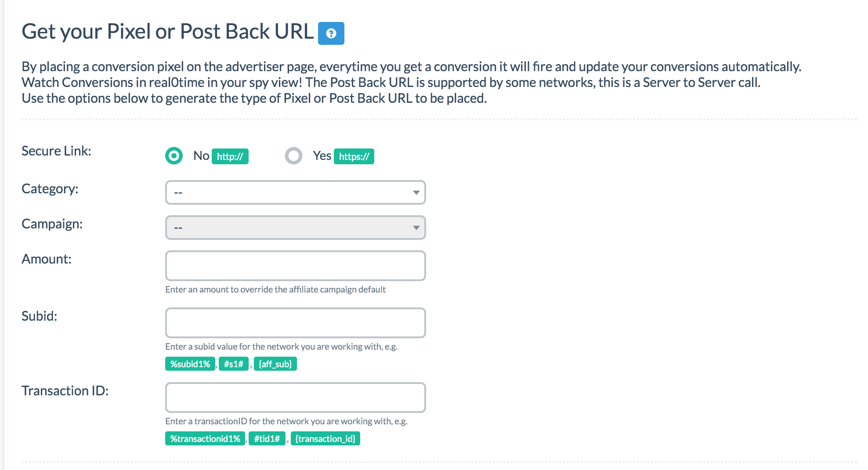
Task: Select the Yes secure link radio button
Action: click(x=293, y=155)
